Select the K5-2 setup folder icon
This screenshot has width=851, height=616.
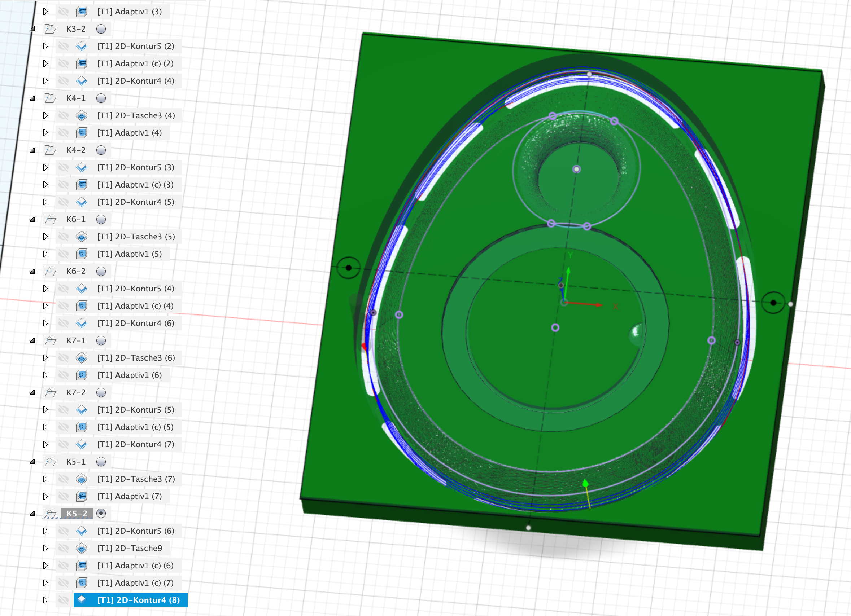(50, 513)
